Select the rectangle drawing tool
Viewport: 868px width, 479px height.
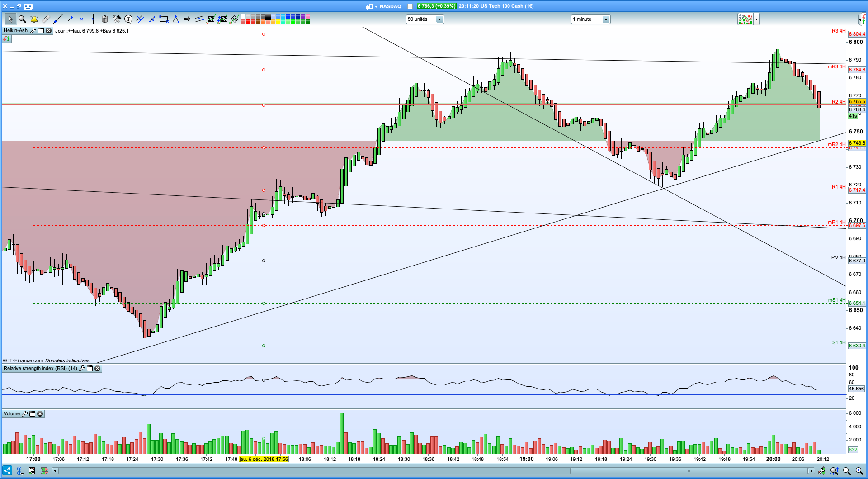click(164, 19)
